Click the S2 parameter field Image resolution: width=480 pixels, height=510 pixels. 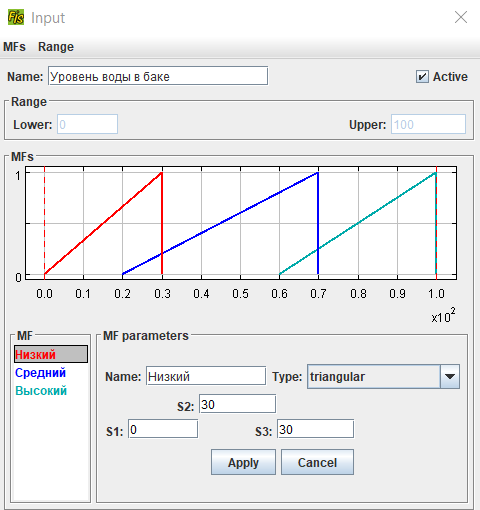tap(237, 404)
